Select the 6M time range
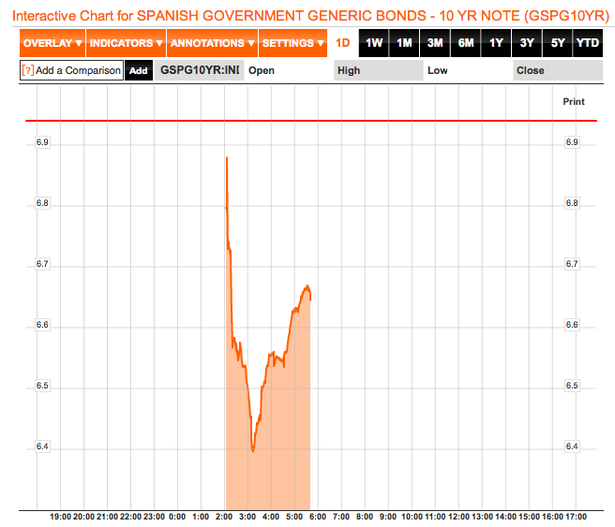Screen dimensions: 615x527 (466, 43)
